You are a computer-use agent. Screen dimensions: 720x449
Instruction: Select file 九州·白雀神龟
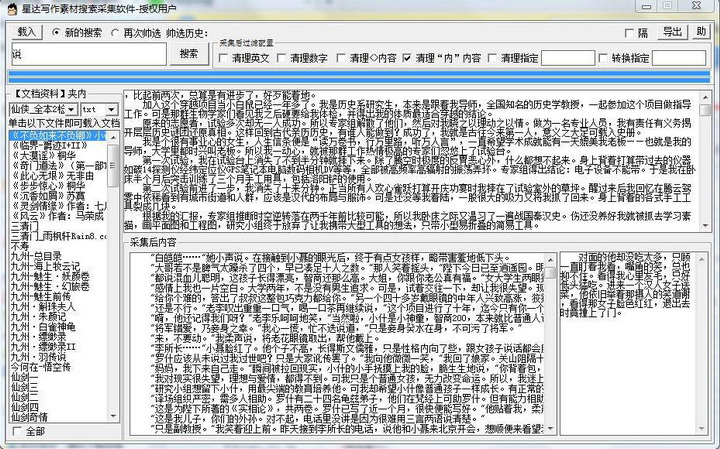pos(58,327)
